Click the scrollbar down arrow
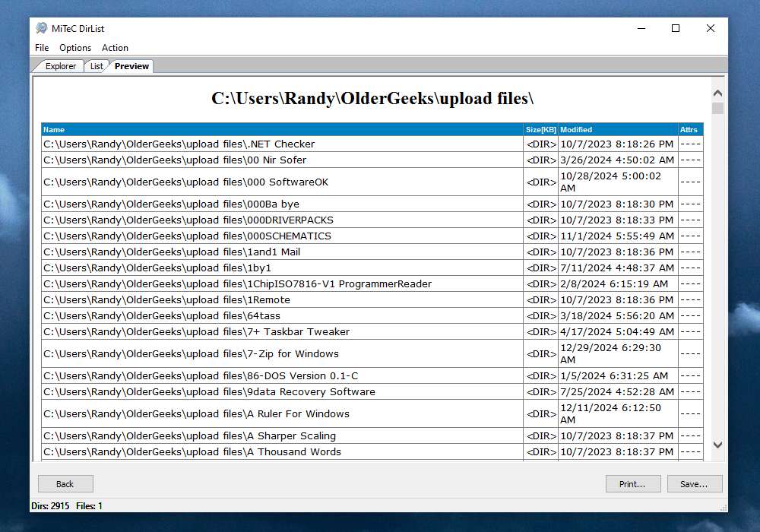This screenshot has height=532, width=760. pyautogui.click(x=718, y=445)
